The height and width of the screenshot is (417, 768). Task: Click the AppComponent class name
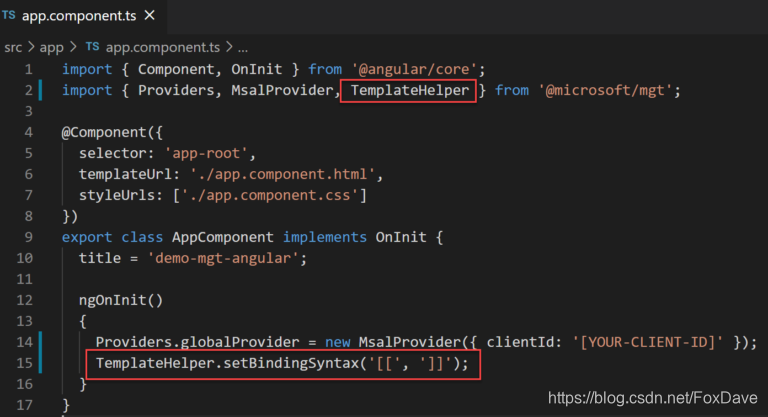(222, 237)
